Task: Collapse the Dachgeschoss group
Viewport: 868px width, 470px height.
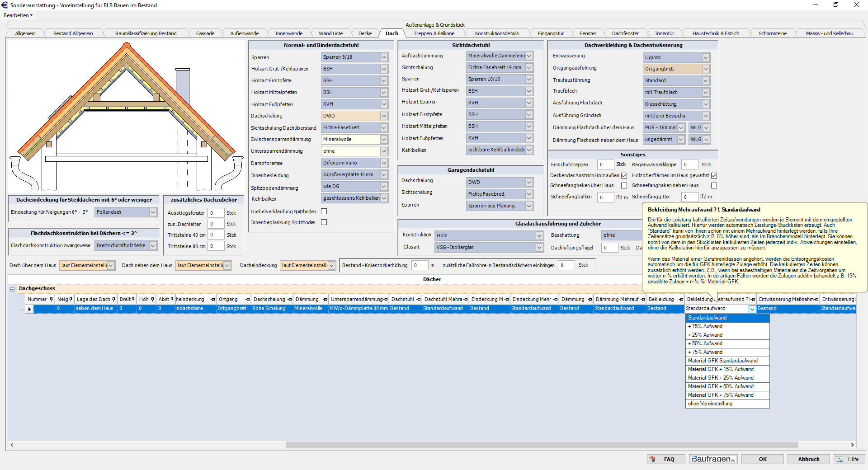Action: [13, 289]
